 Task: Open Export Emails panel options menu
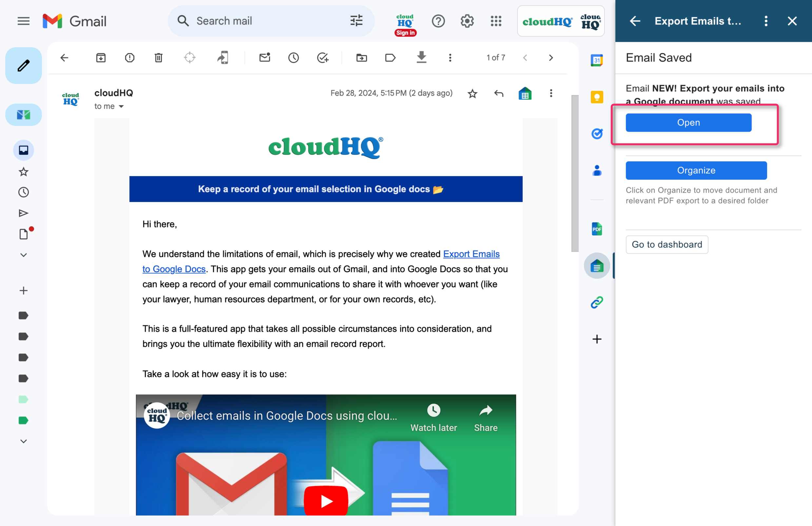coord(765,21)
